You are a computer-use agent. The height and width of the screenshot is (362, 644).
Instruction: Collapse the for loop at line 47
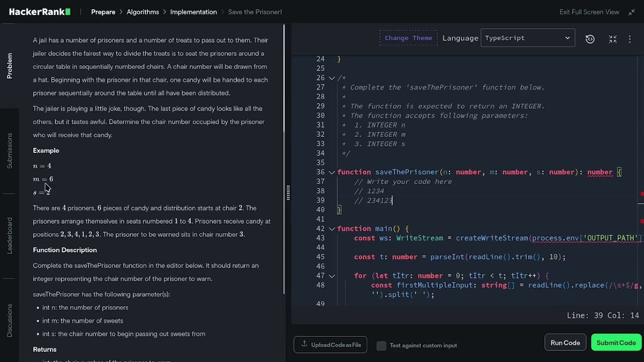(332, 276)
